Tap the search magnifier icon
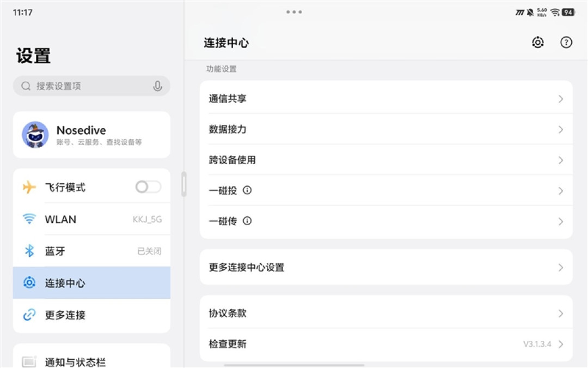Image resolution: width=588 pixels, height=368 pixels. click(26, 86)
